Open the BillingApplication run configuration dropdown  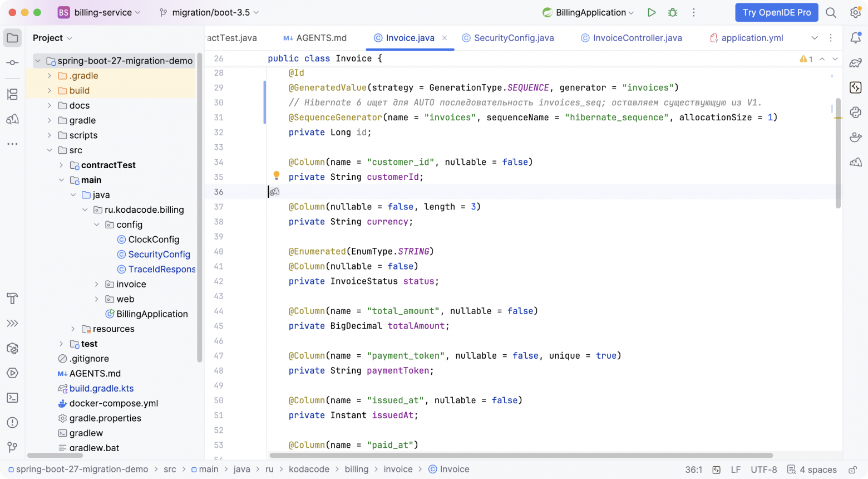point(588,12)
